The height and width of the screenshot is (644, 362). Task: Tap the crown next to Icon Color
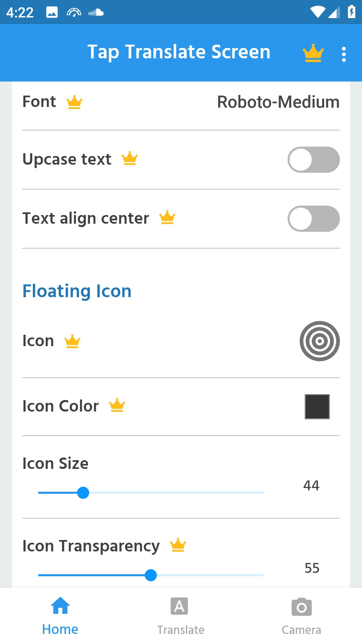tap(117, 405)
